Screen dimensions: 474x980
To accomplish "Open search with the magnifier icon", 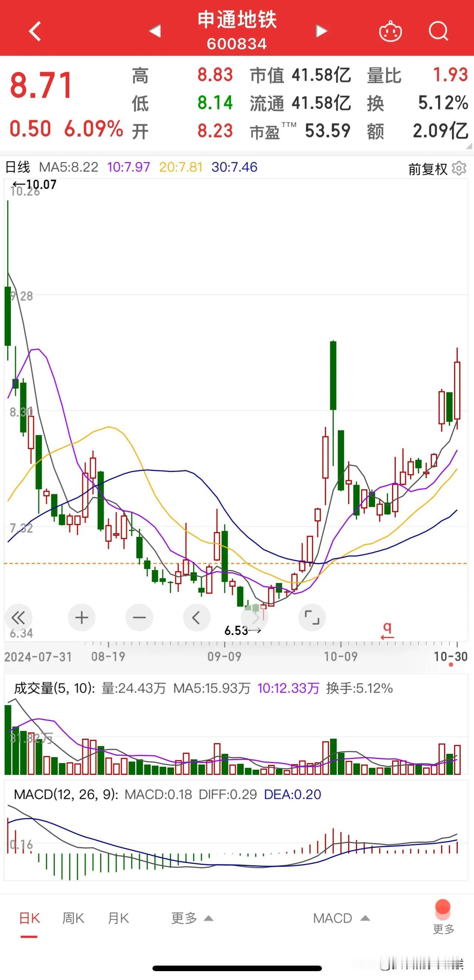I will pyautogui.click(x=438, y=31).
